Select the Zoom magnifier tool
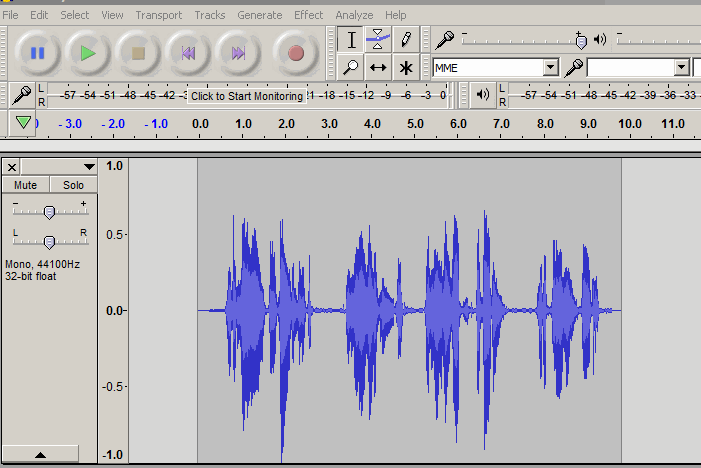Screen dimensions: 701x468 (x=351, y=67)
